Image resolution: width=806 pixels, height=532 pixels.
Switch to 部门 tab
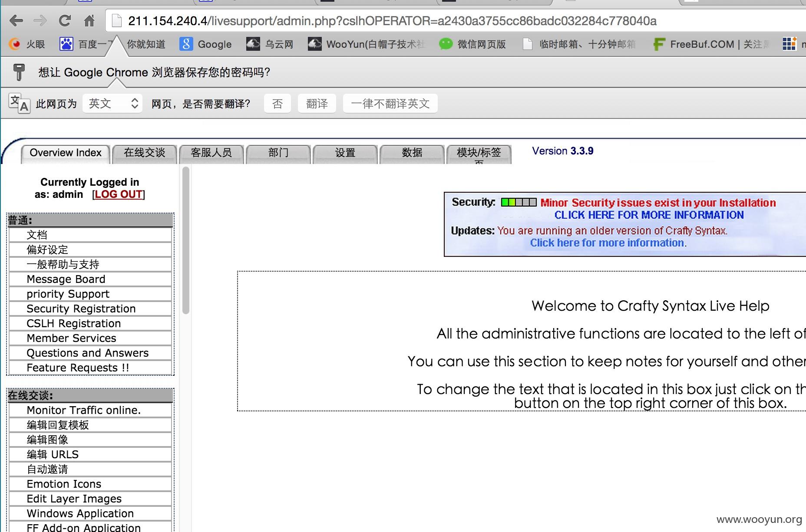[x=278, y=153]
